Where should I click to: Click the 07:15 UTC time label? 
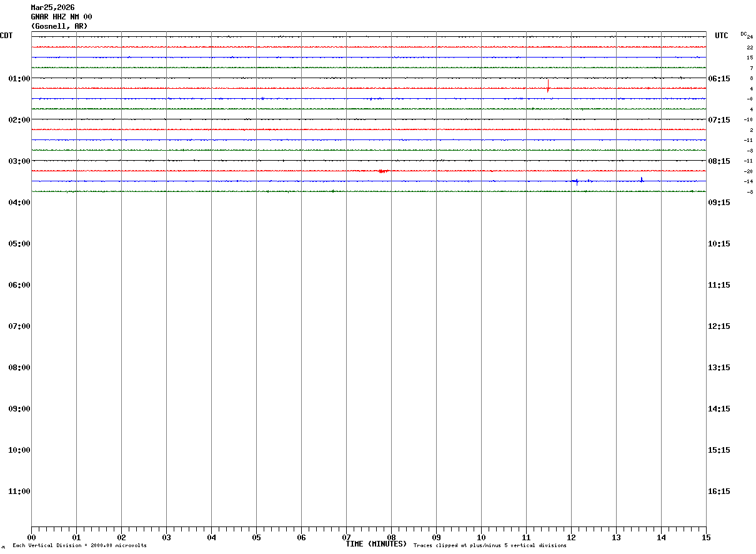[x=719, y=119]
